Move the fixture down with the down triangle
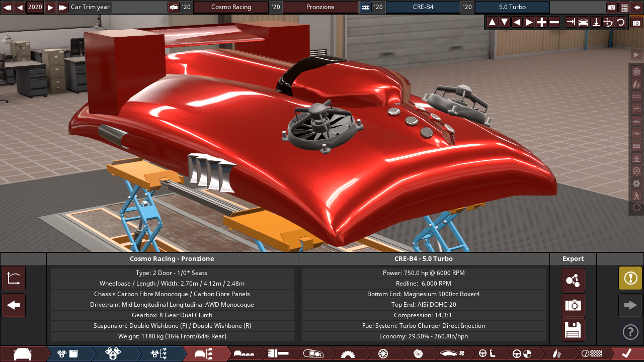Image resolution: width=644 pixels, height=362 pixels. coord(504,22)
